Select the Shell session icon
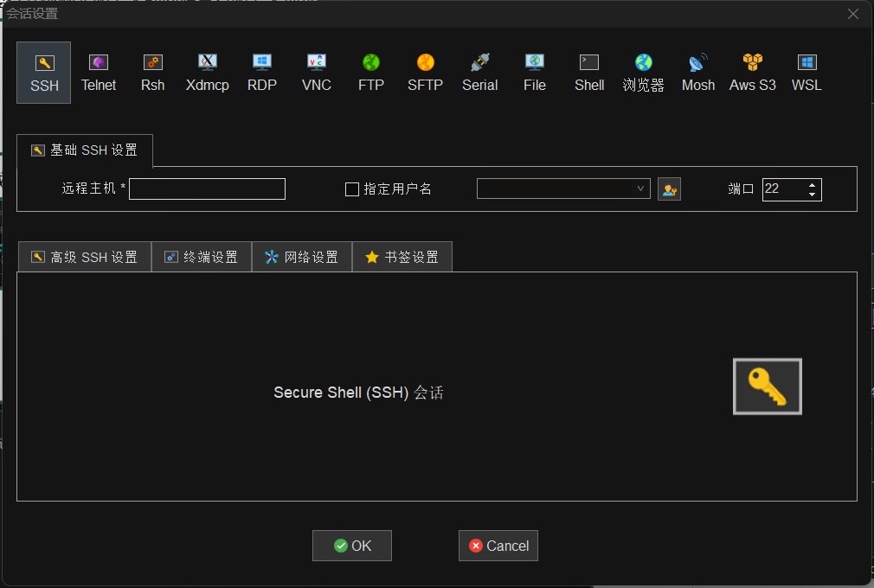The image size is (874, 588). click(x=589, y=73)
